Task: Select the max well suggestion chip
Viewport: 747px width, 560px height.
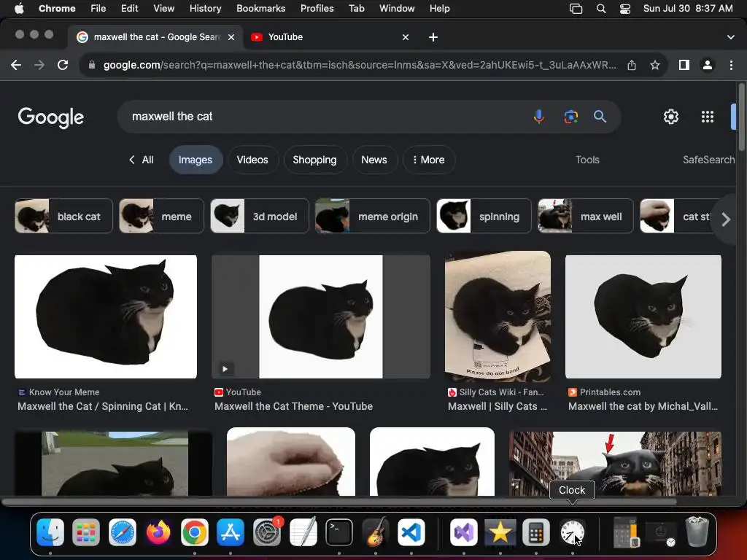Action: click(586, 216)
